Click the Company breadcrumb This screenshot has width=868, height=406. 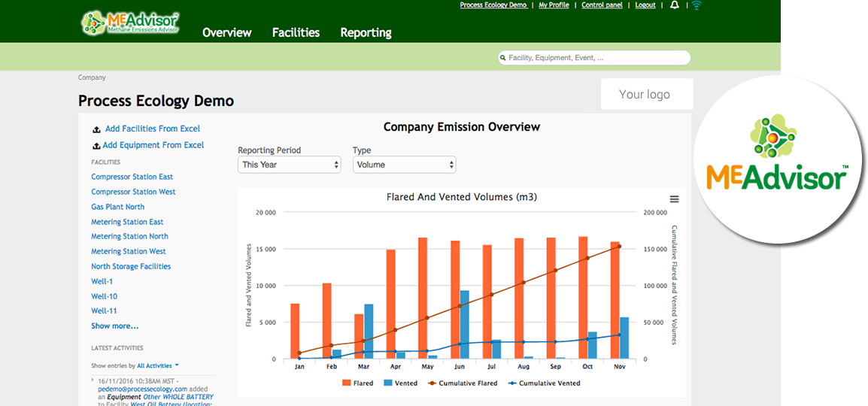[x=92, y=78]
